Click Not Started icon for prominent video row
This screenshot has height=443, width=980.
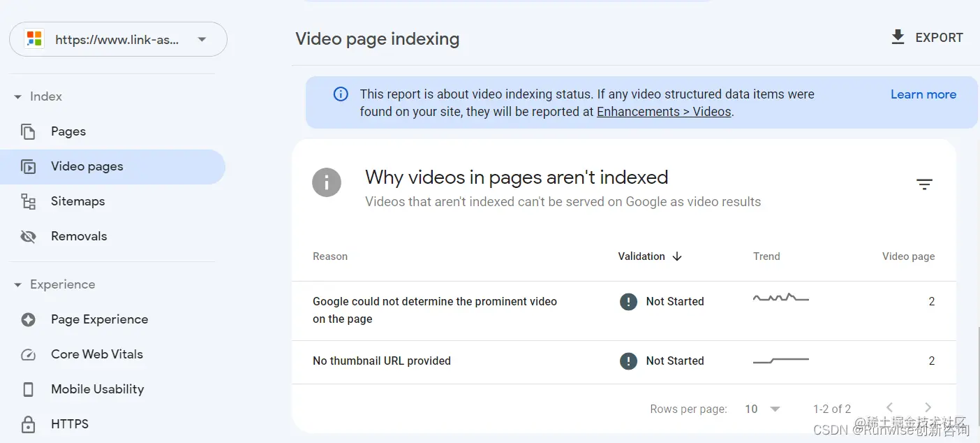pos(628,302)
